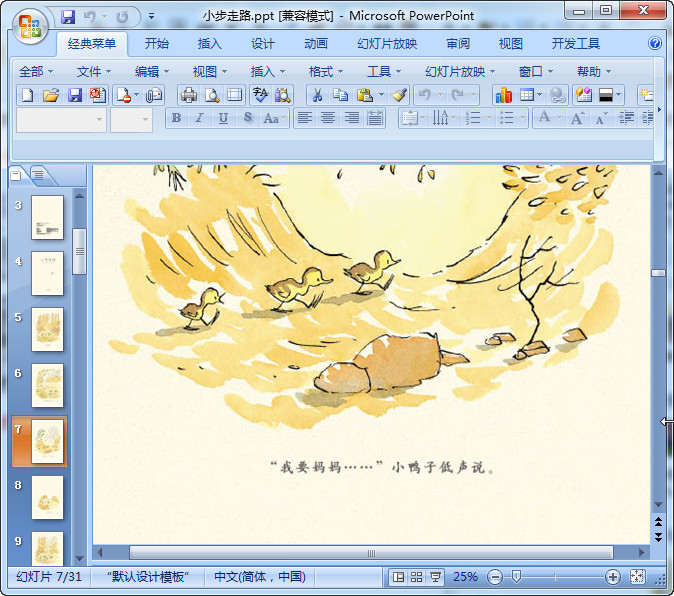Switch to the 开发工具 ribbon tab
Image resolution: width=674 pixels, height=596 pixels.
576,43
